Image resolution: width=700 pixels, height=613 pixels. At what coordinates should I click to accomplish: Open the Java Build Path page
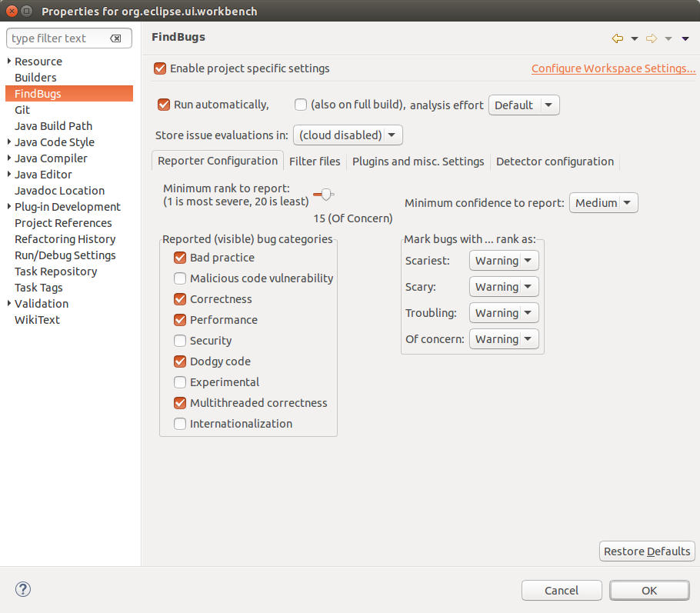point(54,126)
